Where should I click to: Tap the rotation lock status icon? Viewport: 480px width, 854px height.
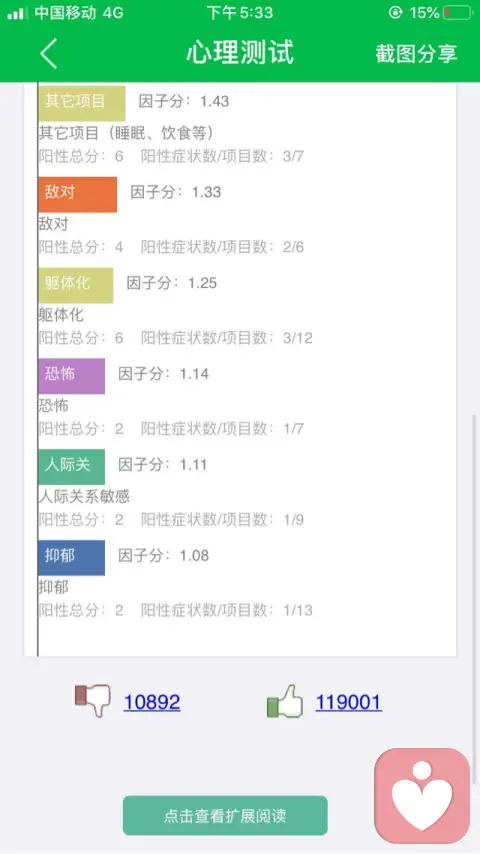point(395,13)
